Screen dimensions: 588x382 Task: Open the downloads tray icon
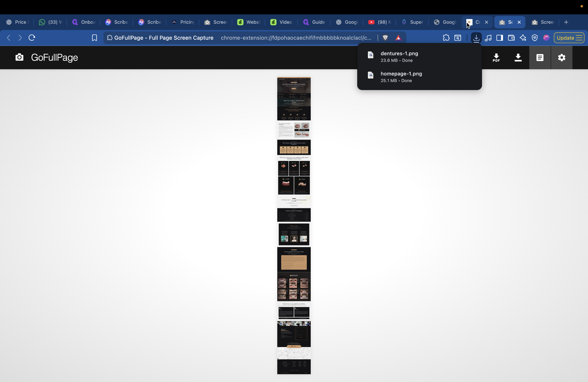[x=476, y=38]
